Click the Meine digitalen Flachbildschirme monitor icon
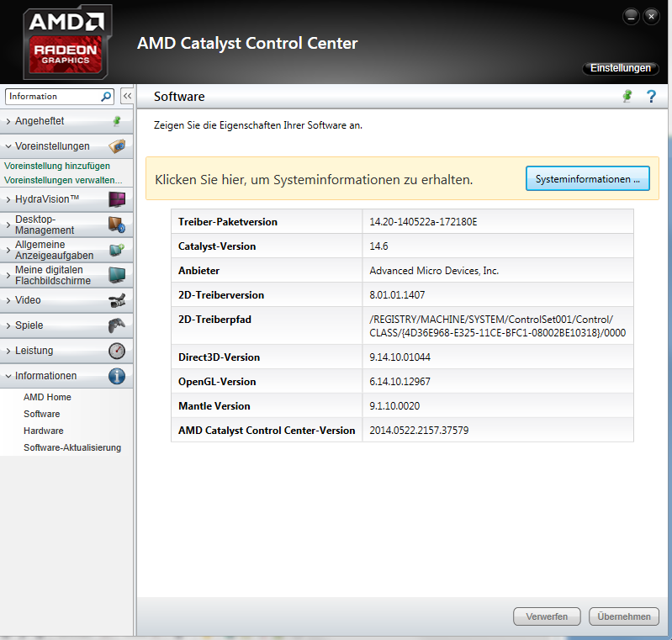The height and width of the screenshot is (640, 672). pos(117,275)
